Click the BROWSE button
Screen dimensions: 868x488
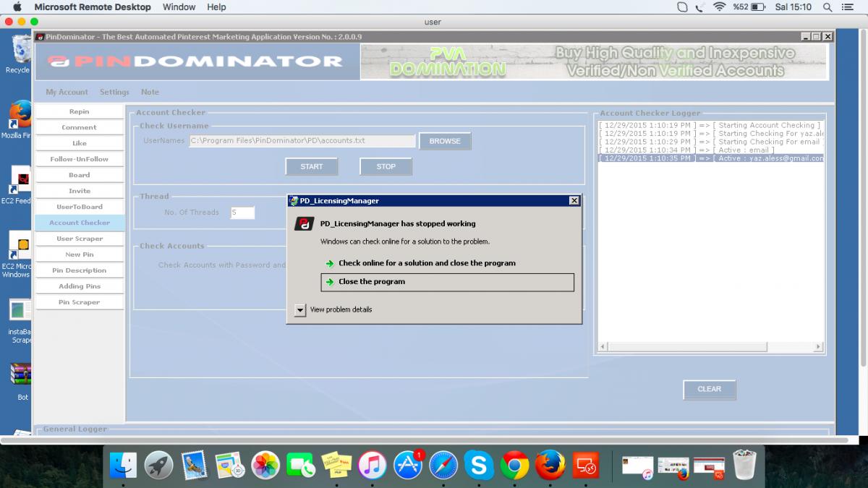point(445,141)
